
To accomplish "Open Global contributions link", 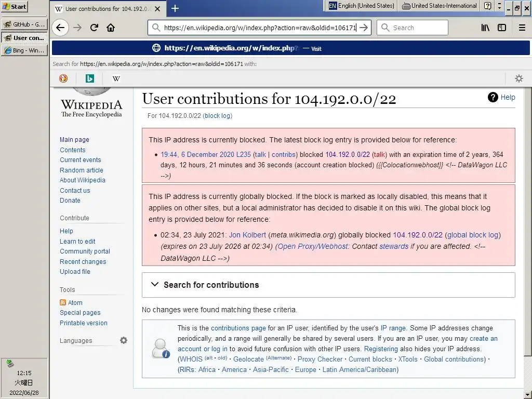I will click(454, 360).
